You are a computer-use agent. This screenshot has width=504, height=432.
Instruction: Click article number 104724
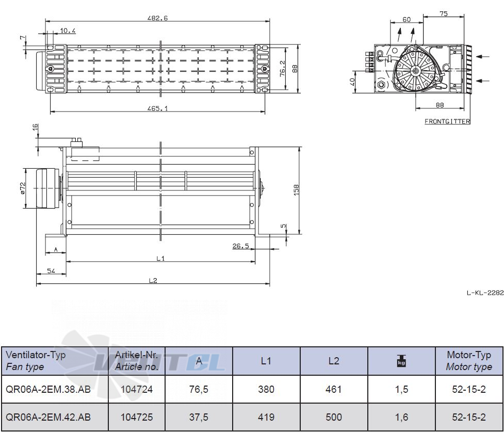pos(137,389)
